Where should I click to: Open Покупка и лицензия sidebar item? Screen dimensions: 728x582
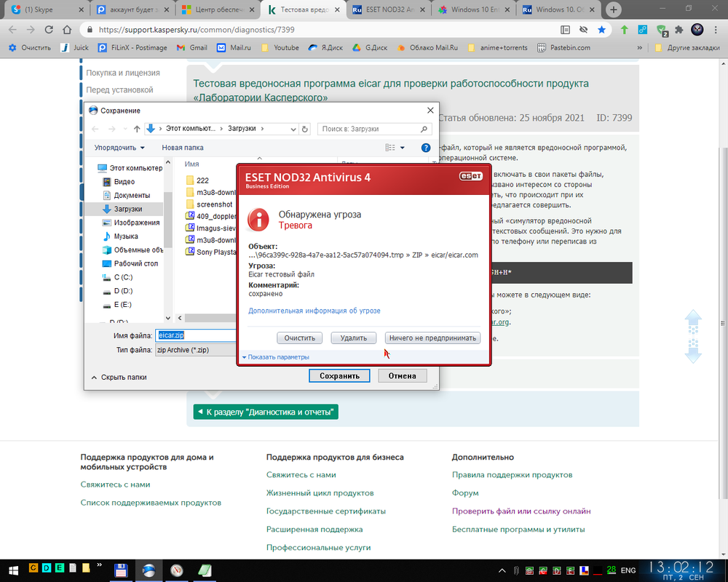(x=123, y=73)
